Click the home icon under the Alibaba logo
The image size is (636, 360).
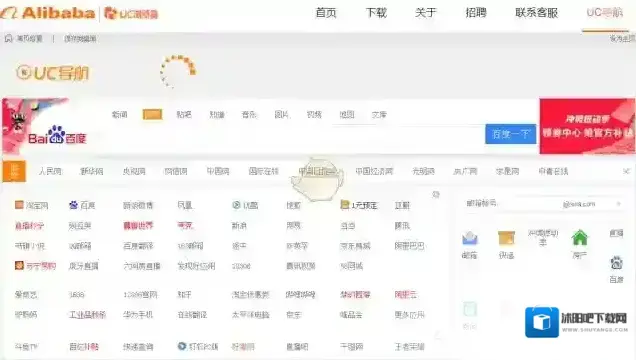[x=9, y=39]
